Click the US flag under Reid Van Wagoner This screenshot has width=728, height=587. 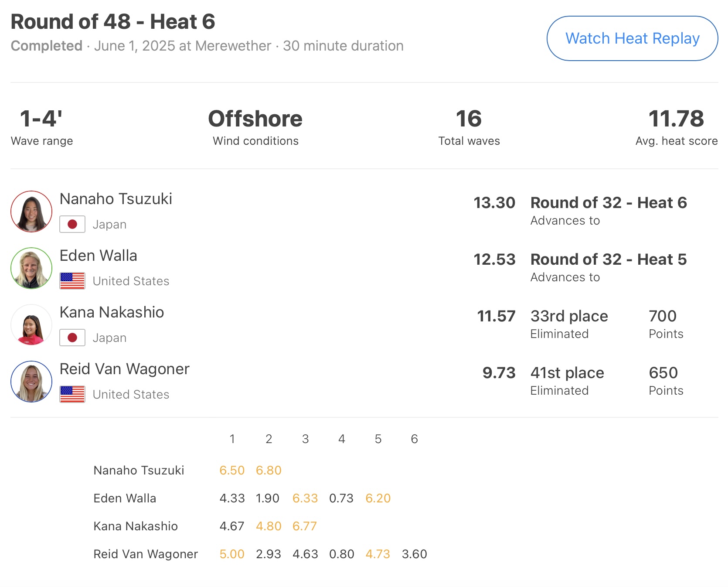tap(72, 395)
